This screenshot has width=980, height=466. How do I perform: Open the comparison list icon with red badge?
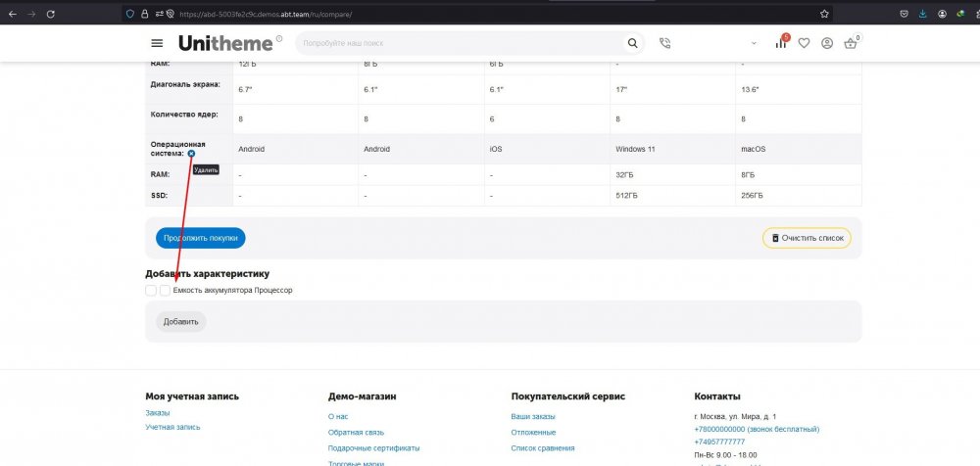781,42
